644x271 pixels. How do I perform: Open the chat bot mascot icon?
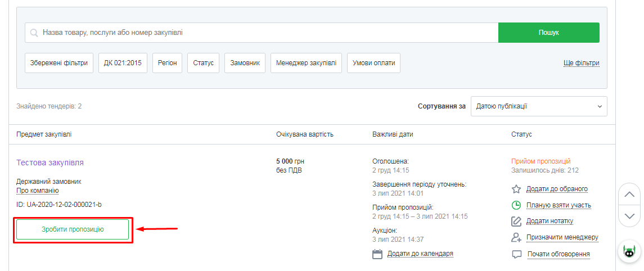(629, 251)
